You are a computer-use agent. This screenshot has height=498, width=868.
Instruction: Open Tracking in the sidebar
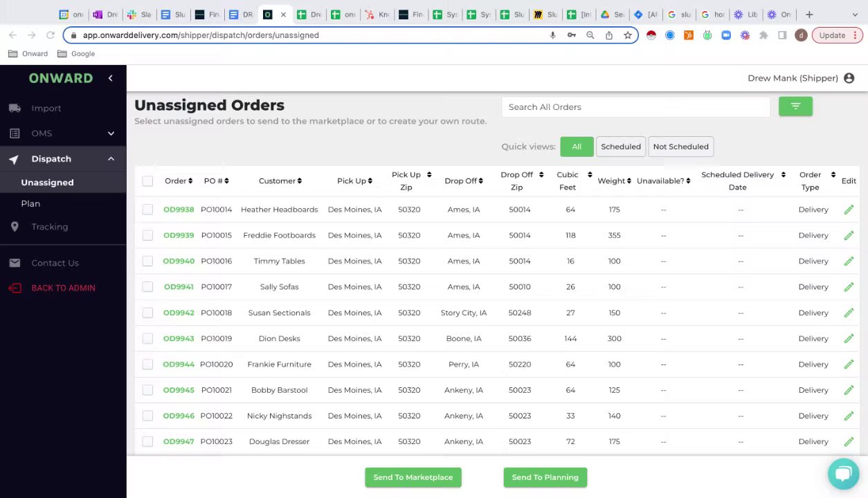[x=49, y=227]
